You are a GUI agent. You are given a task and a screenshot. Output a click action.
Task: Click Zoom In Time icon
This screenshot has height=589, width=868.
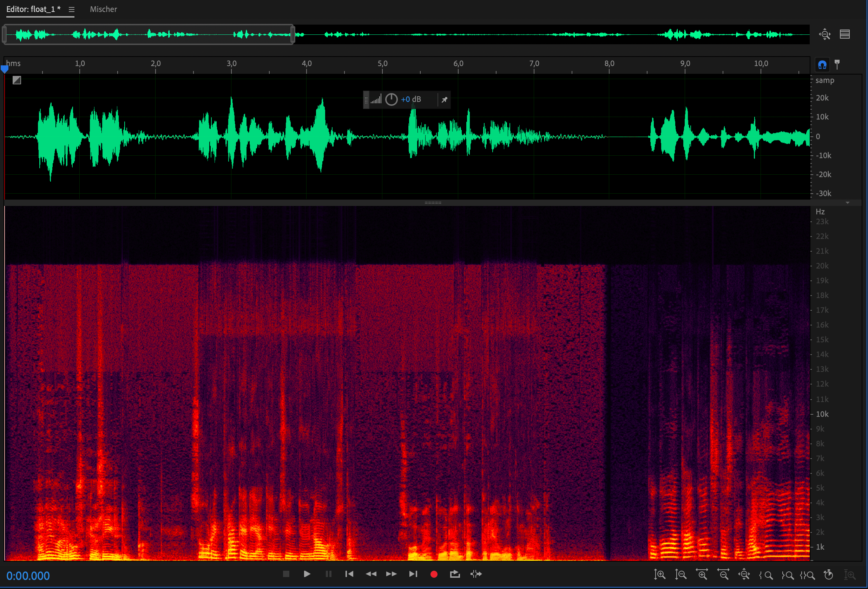702,575
